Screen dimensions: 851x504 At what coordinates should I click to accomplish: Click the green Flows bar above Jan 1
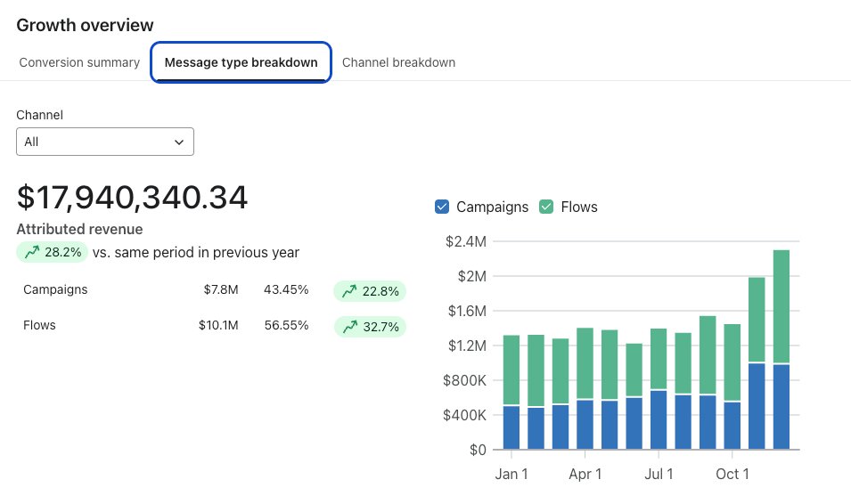tap(511, 370)
